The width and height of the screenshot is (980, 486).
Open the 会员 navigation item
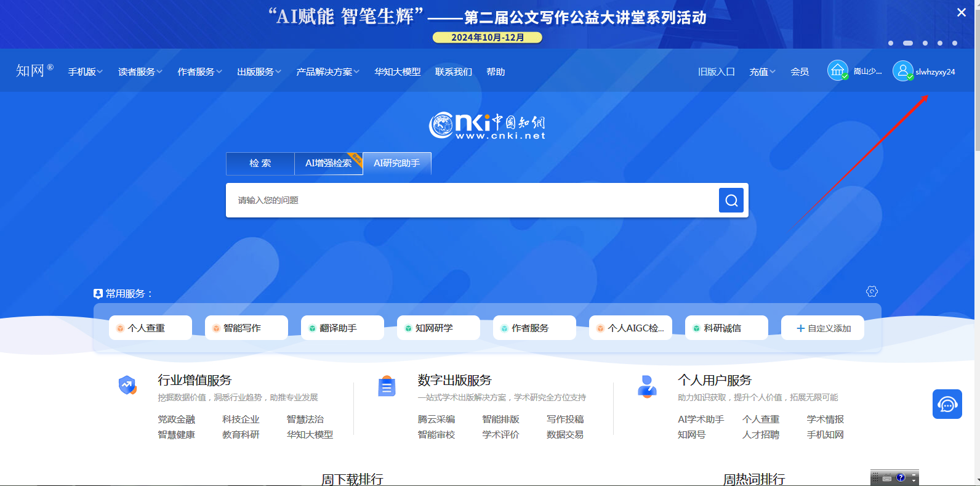coord(800,72)
